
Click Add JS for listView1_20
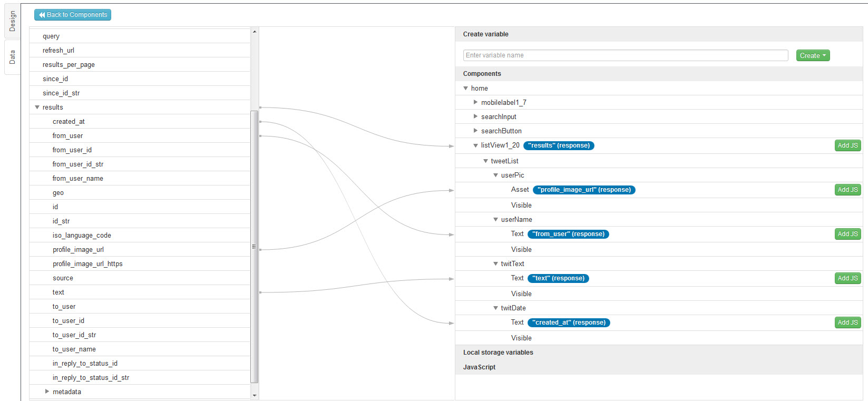pos(847,145)
